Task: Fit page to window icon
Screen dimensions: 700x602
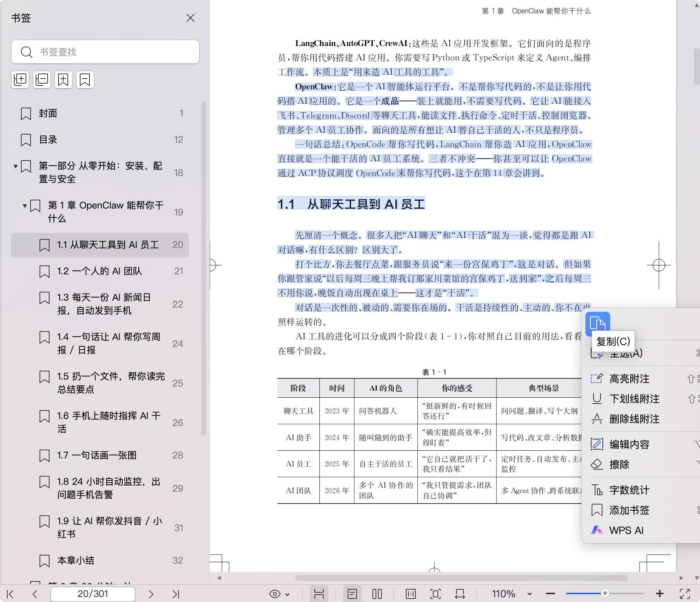Action: (x=436, y=594)
